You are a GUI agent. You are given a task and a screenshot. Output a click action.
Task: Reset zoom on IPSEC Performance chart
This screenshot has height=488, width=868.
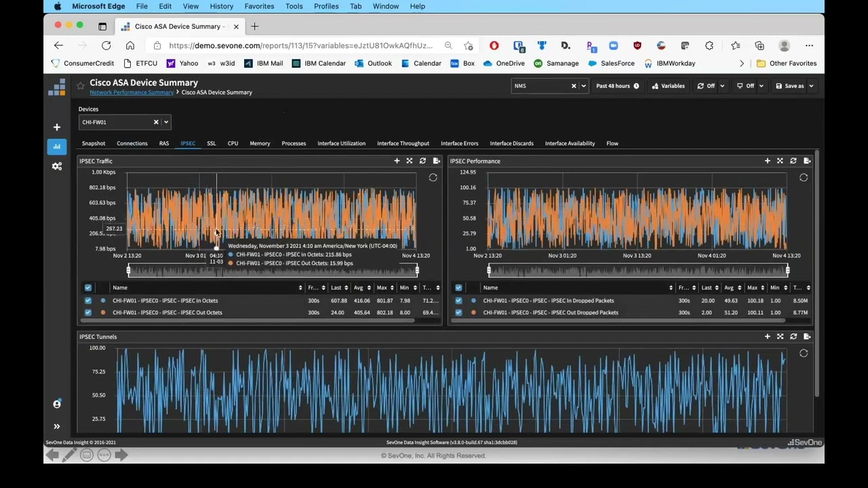[x=804, y=178]
